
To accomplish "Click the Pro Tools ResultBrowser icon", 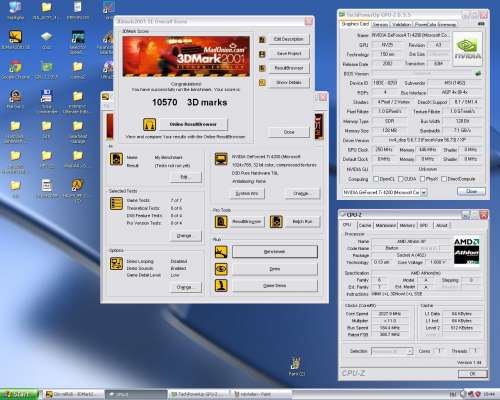I will pyautogui.click(x=221, y=222).
